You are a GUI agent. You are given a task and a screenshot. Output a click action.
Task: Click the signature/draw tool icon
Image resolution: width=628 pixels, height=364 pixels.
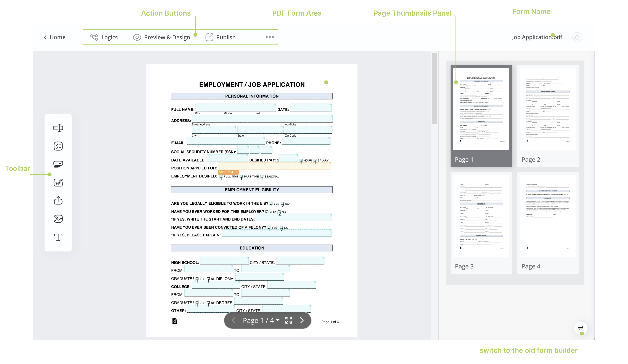58,182
